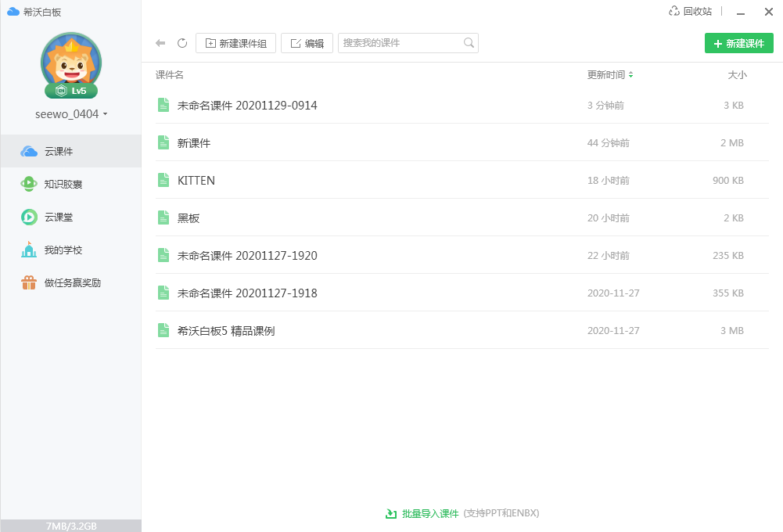Image resolution: width=783 pixels, height=532 pixels.
Task: Click the 大小 column header
Action: click(x=737, y=75)
